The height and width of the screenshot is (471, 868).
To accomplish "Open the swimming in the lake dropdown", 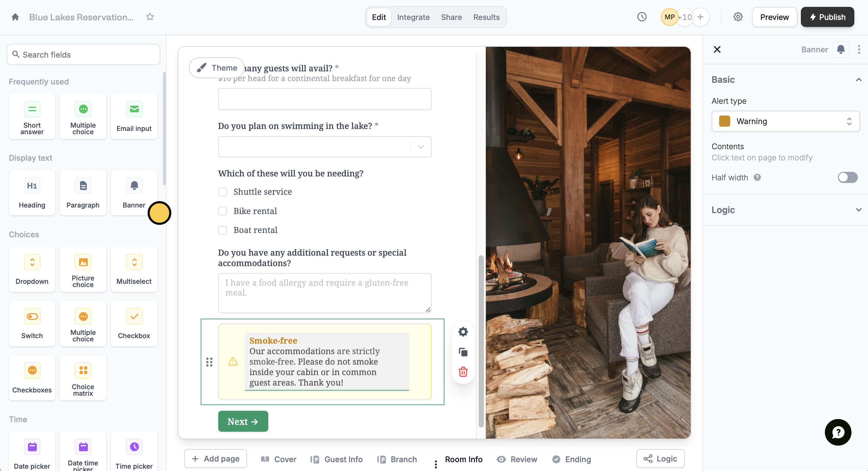I will coord(325,147).
